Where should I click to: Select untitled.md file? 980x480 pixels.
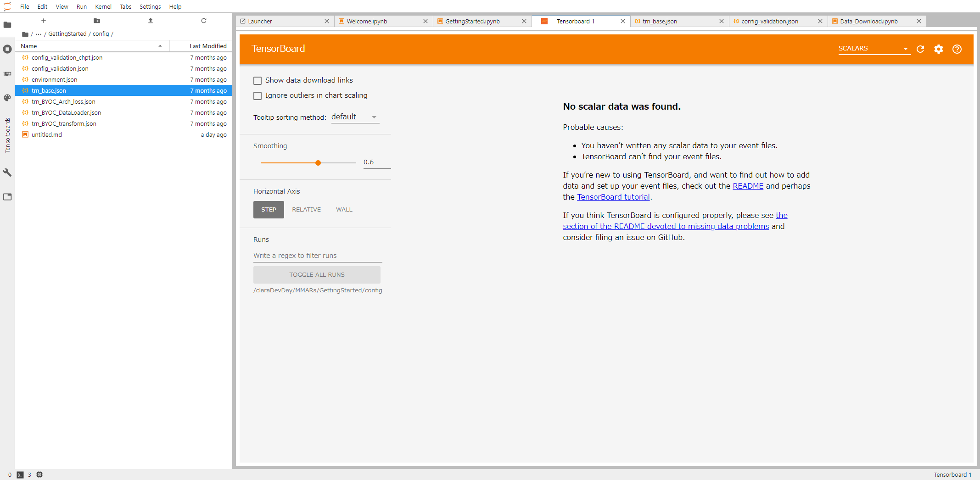click(x=124, y=134)
